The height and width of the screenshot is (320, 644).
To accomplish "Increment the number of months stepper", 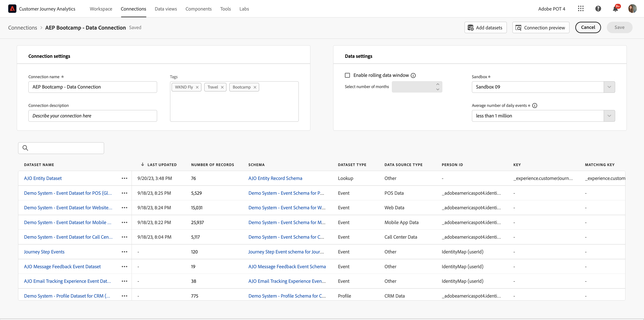I will (x=438, y=84).
